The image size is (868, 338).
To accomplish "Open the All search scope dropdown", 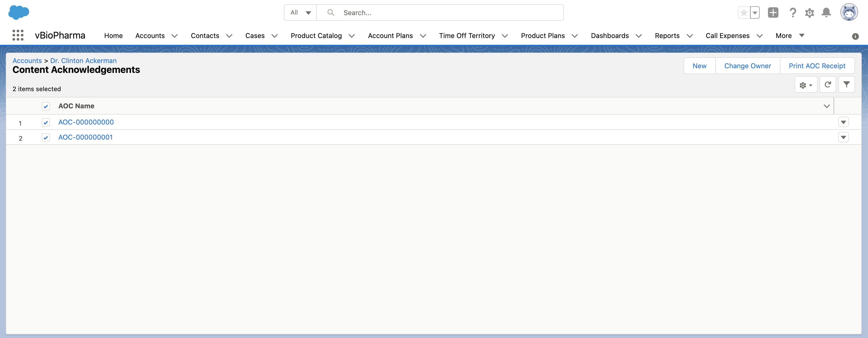I will point(300,13).
